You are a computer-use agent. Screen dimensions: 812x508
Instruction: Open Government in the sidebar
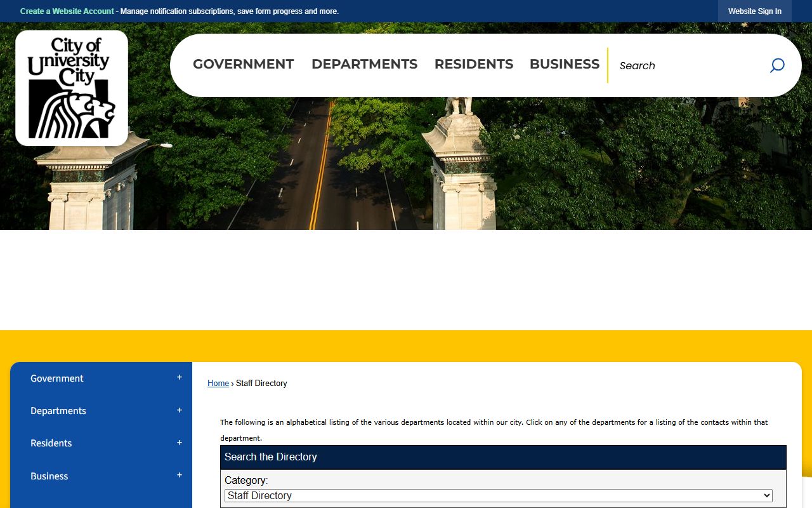[57, 378]
